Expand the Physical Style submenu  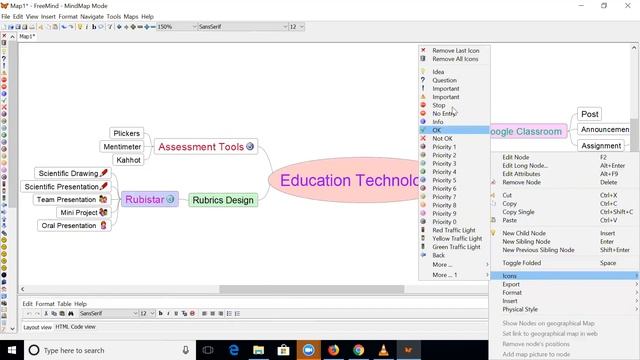[564, 309]
